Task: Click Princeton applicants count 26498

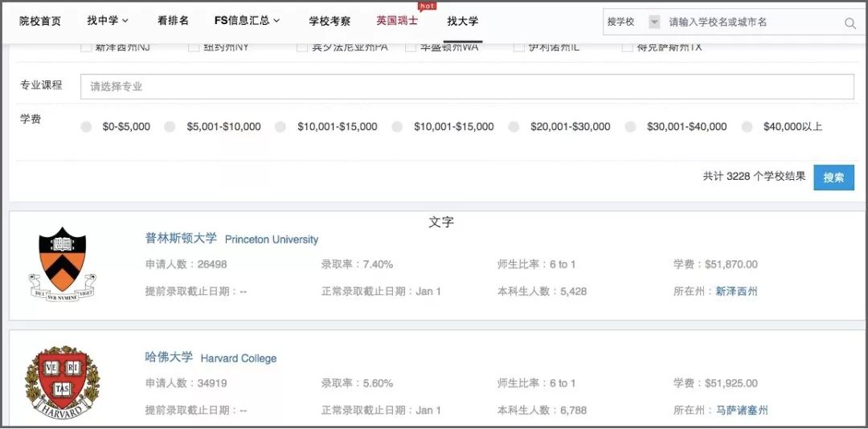Action: pos(212,264)
